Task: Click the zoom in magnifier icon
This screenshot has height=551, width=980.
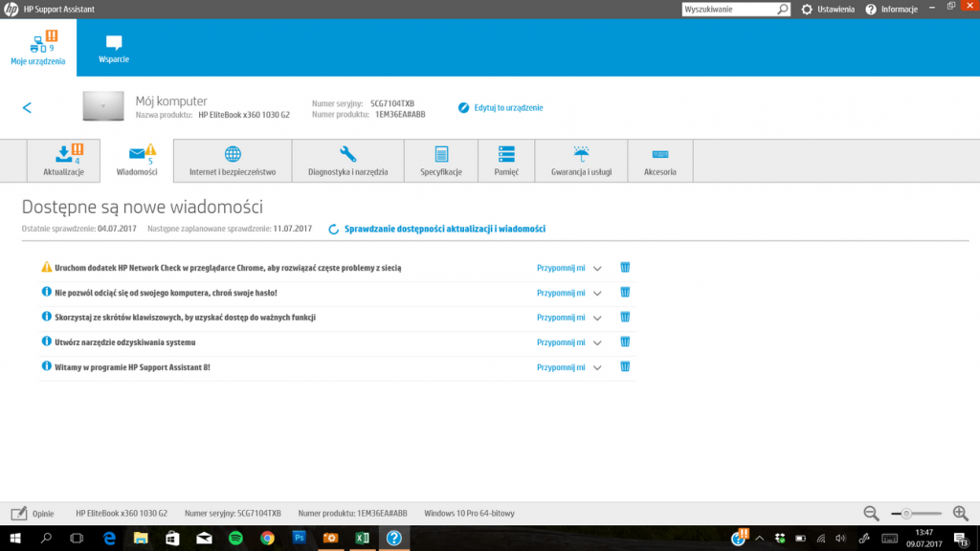Action: coord(960,514)
